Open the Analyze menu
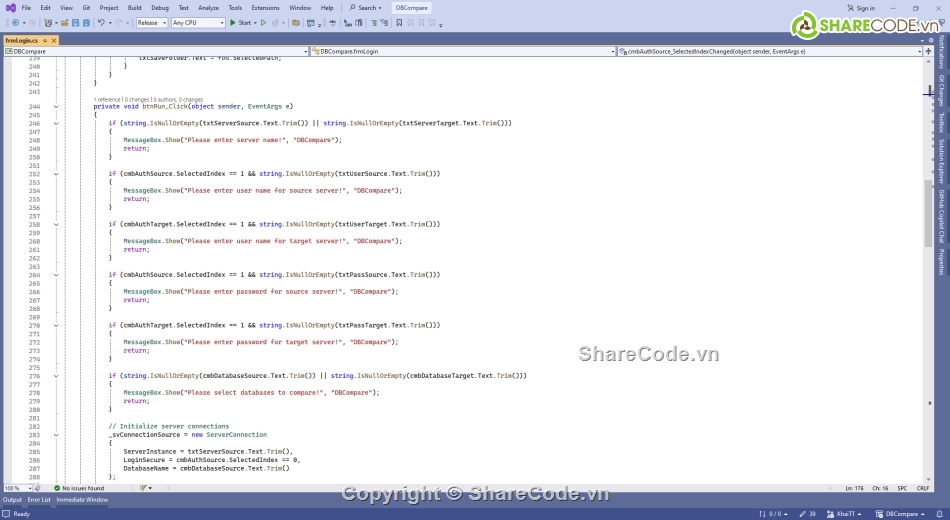The width and height of the screenshot is (950, 520). (208, 8)
